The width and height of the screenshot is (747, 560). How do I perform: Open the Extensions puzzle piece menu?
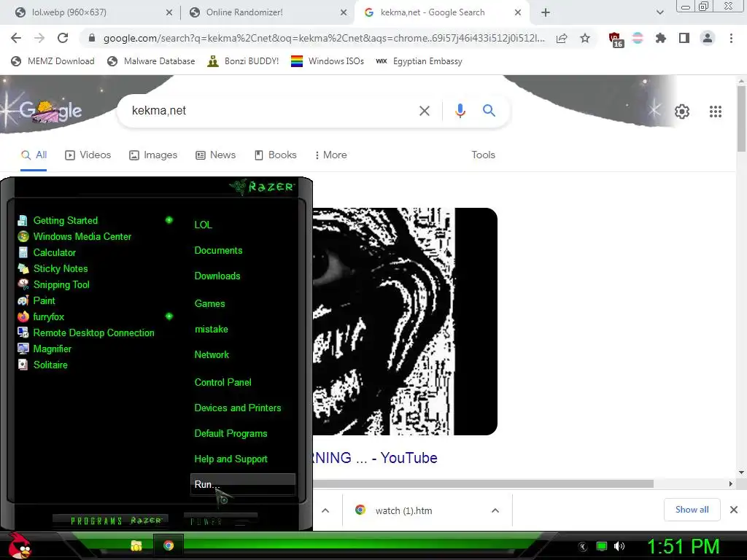click(661, 38)
